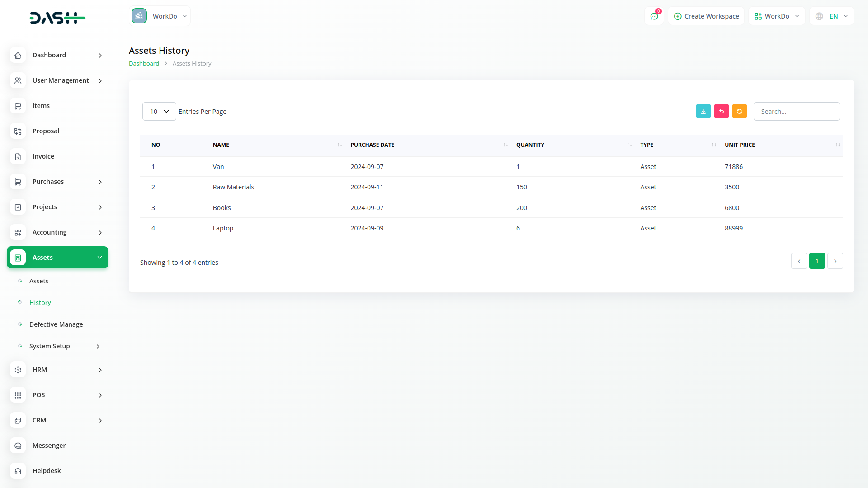Open the entries per page dropdown
Screen dimensions: 868x488
click(159, 112)
